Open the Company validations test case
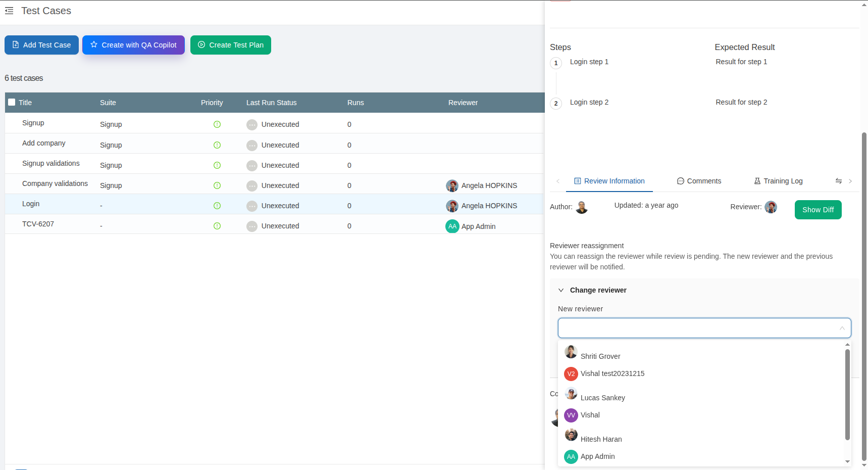Viewport: 868px width, 470px height. [55, 183]
